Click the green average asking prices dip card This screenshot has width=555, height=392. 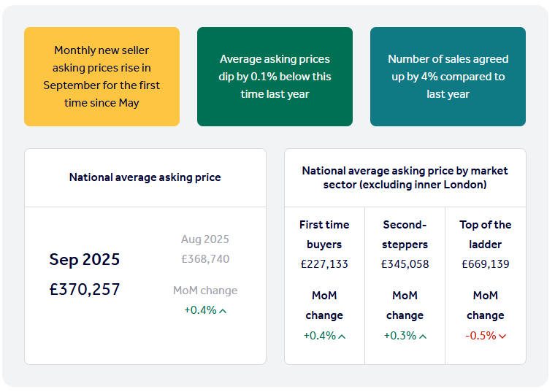(275, 77)
